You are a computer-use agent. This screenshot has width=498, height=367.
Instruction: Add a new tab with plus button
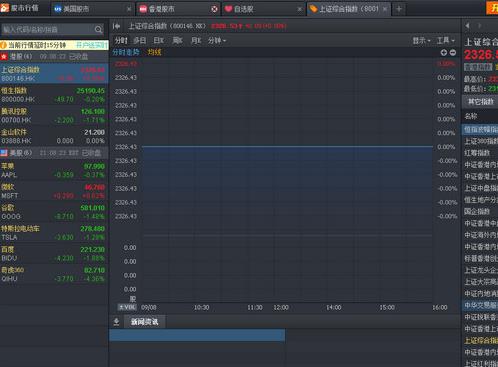(x=399, y=9)
